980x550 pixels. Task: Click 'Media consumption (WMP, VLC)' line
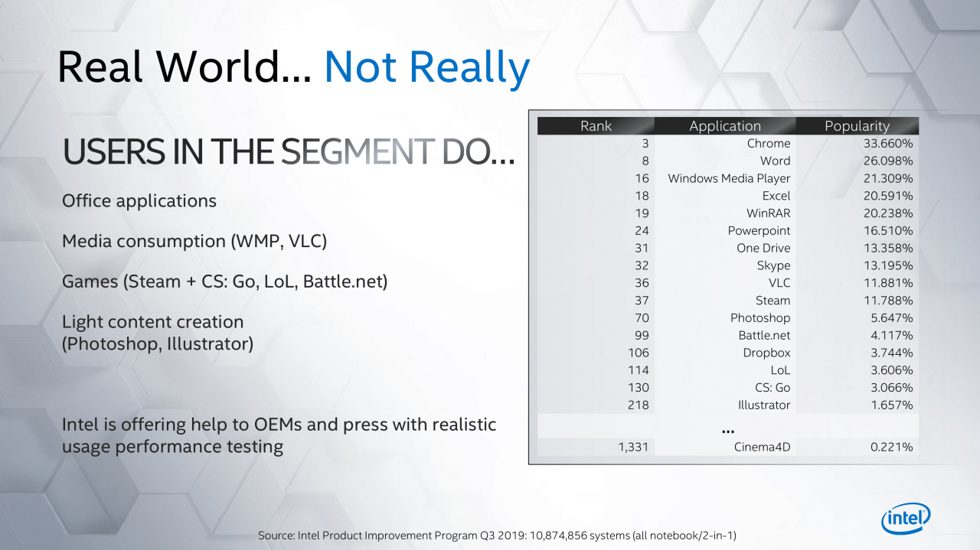click(194, 242)
